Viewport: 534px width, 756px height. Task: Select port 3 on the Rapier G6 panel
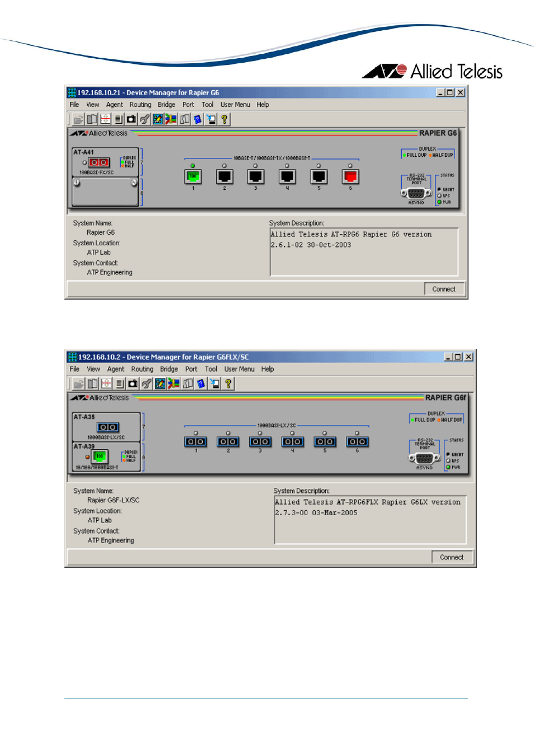pyautogui.click(x=256, y=177)
